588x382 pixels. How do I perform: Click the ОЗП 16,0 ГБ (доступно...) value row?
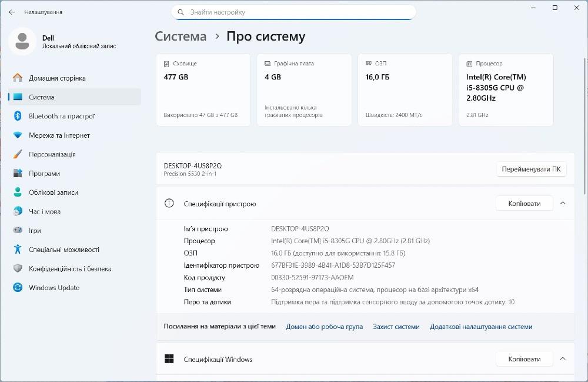[338, 253]
